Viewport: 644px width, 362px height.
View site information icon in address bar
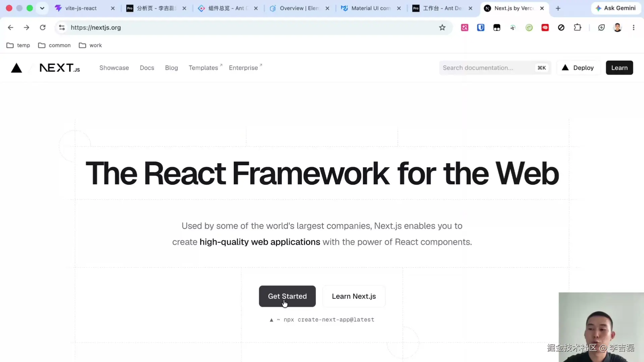click(x=62, y=27)
